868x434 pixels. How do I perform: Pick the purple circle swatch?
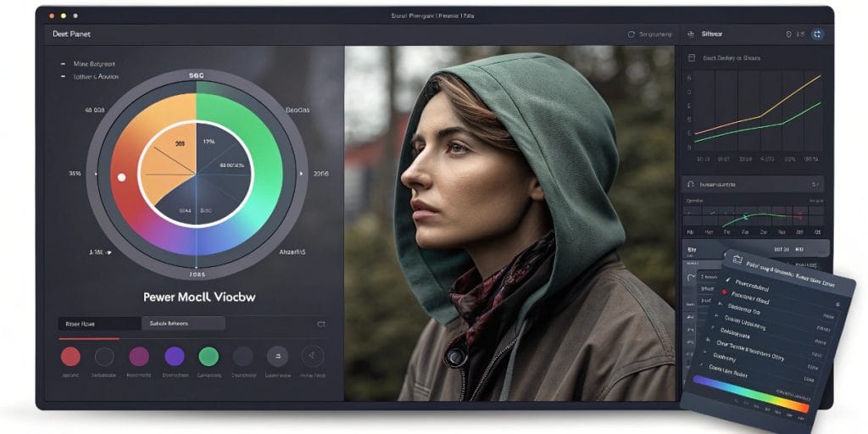pos(175,357)
